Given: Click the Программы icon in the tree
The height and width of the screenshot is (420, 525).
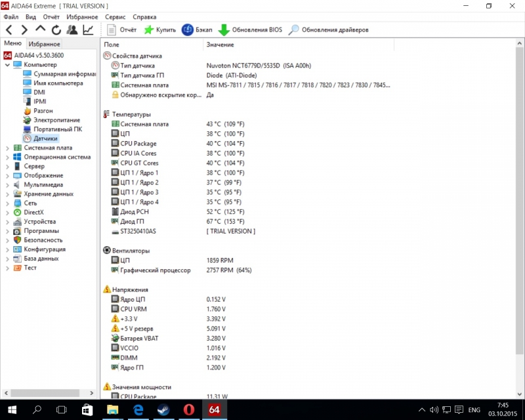Looking at the screenshot, I should (17, 231).
